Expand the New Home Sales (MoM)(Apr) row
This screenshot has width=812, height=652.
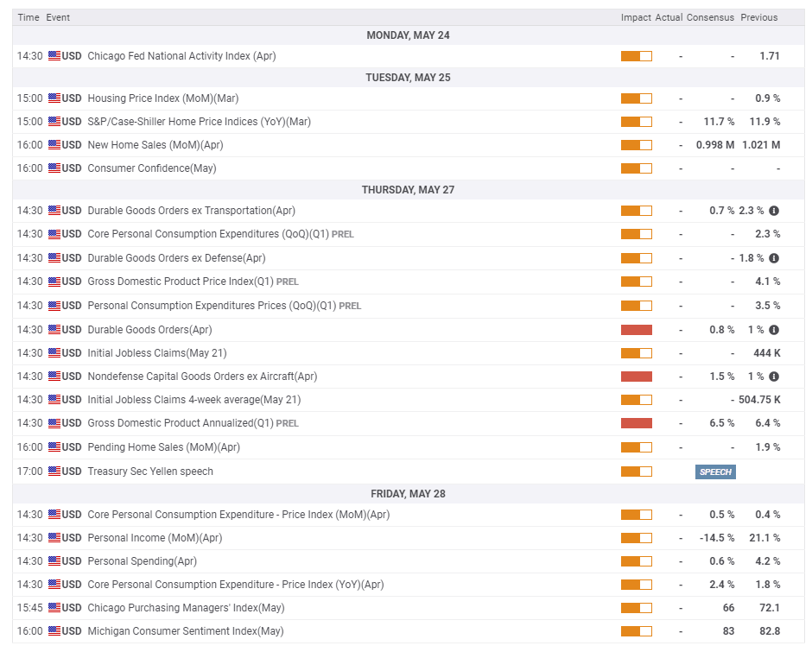(155, 145)
